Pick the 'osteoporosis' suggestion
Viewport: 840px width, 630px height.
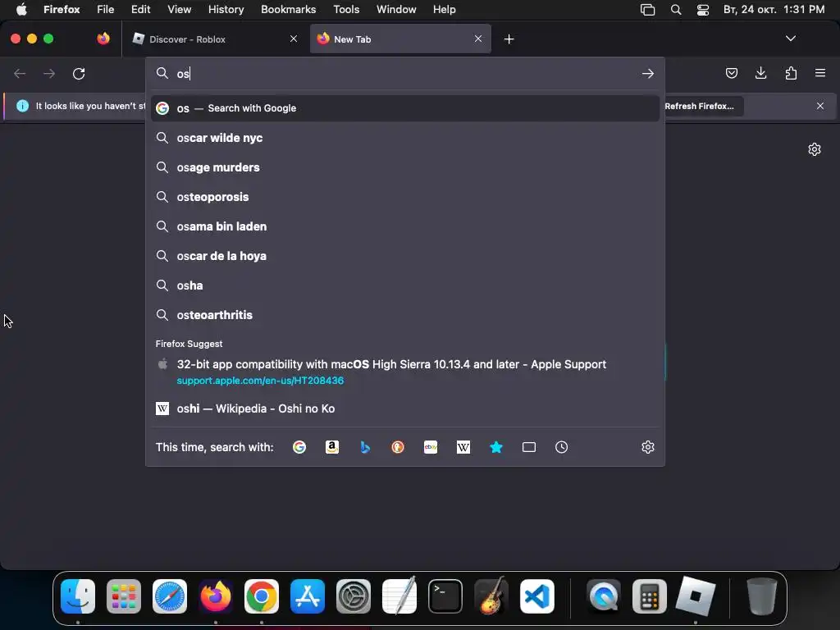coord(405,197)
